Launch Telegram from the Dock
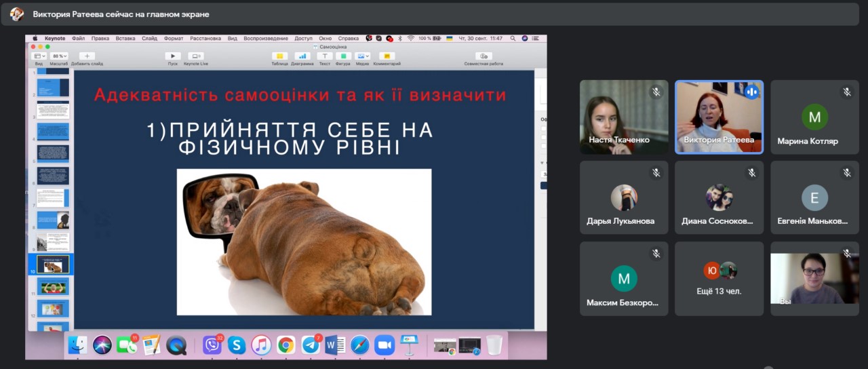This screenshot has width=868, height=369. click(x=311, y=345)
